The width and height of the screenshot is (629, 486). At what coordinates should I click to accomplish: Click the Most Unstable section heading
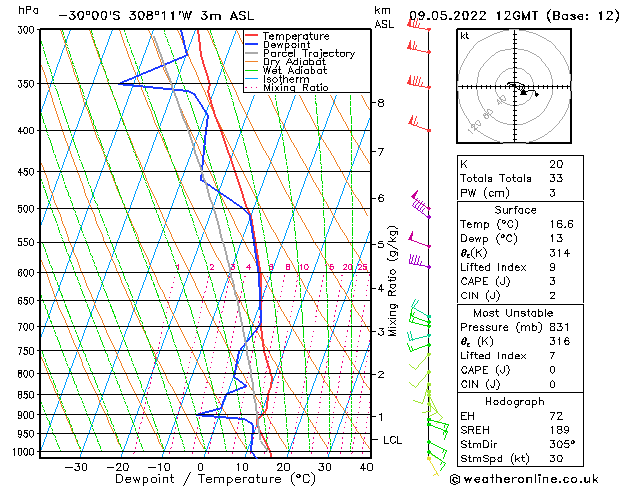pos(513,313)
